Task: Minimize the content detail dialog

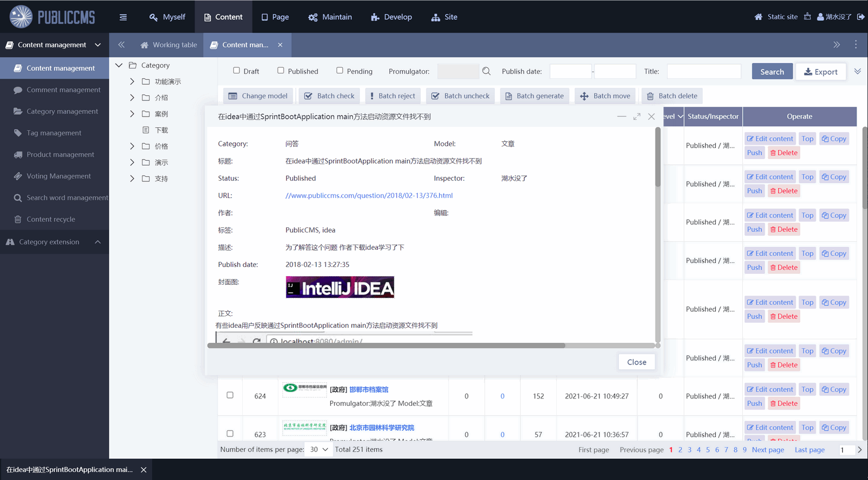Action: (622, 117)
